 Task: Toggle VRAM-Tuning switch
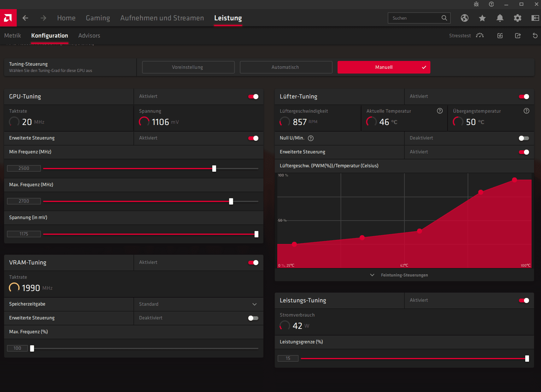point(253,263)
